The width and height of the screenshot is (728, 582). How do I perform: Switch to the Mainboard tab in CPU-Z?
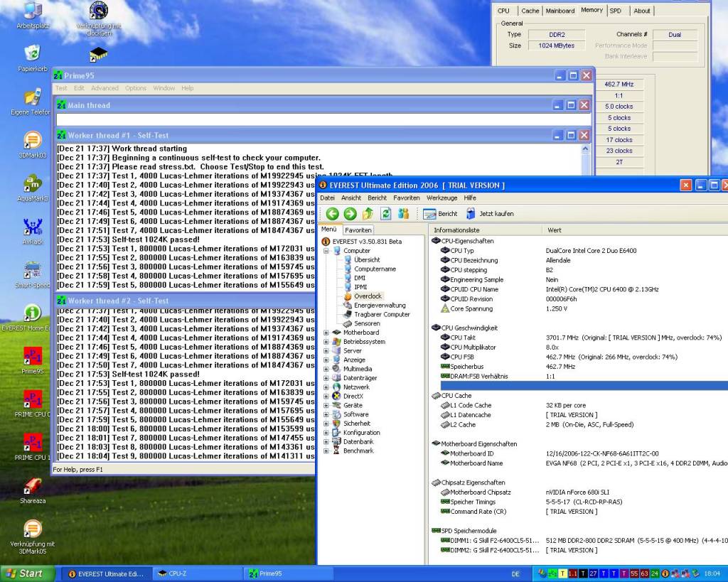click(x=560, y=11)
